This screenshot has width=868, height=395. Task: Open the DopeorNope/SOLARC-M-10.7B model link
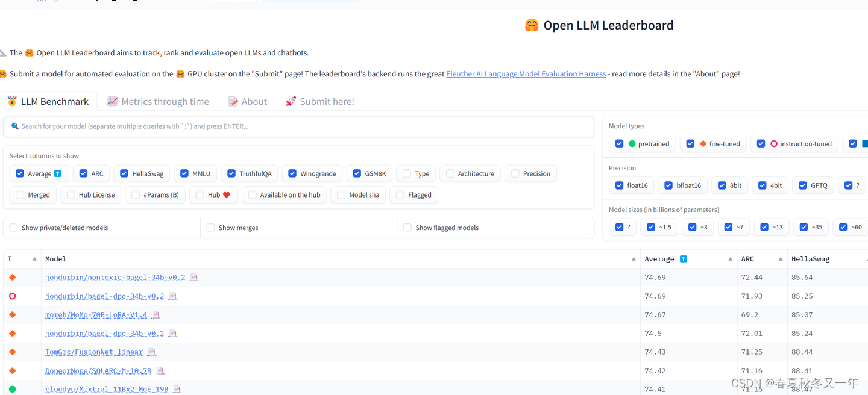tap(98, 371)
